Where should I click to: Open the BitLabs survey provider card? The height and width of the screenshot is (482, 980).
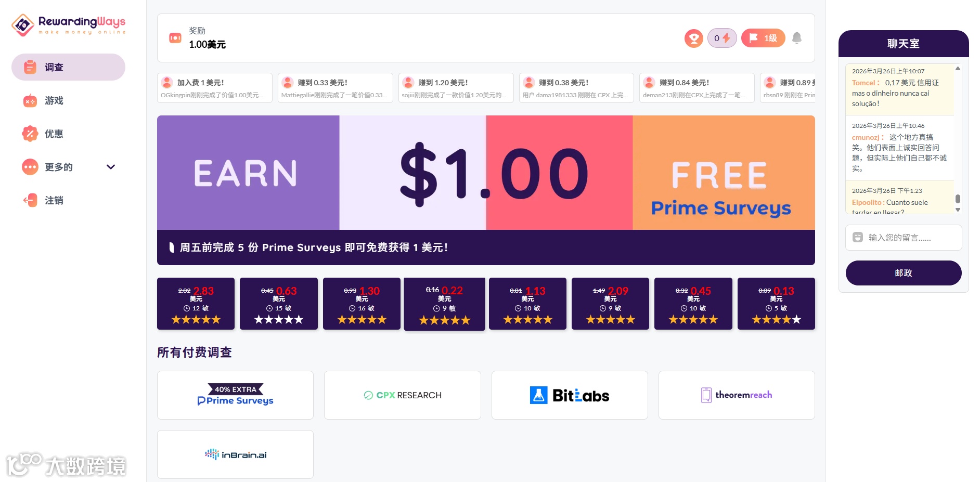point(570,395)
